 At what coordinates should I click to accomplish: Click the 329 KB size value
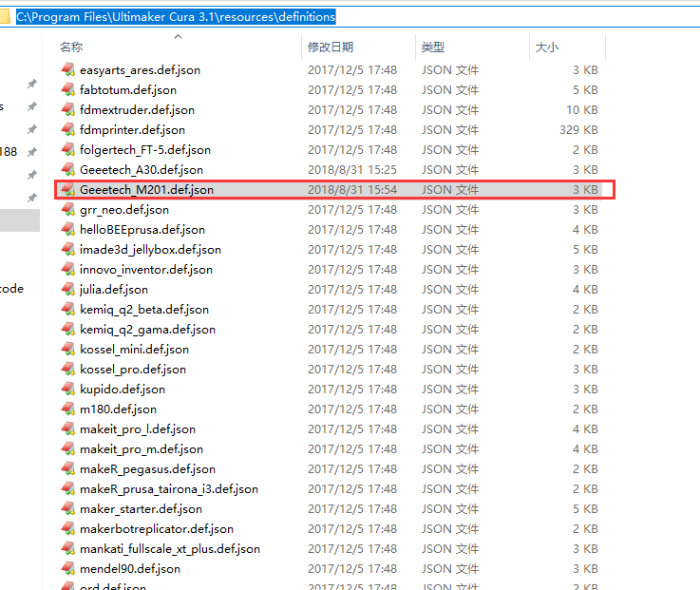pyautogui.click(x=578, y=130)
